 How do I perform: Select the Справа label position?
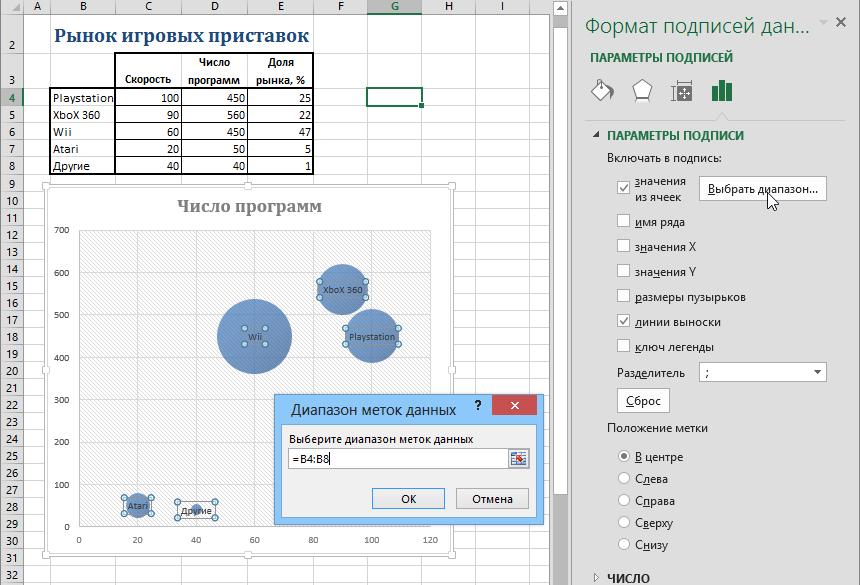pos(624,500)
